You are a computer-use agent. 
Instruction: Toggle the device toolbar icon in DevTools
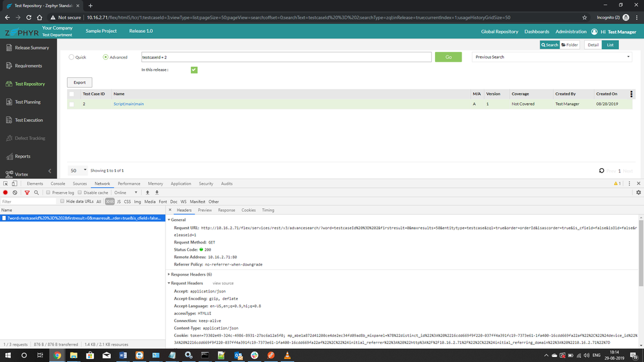[14, 184]
